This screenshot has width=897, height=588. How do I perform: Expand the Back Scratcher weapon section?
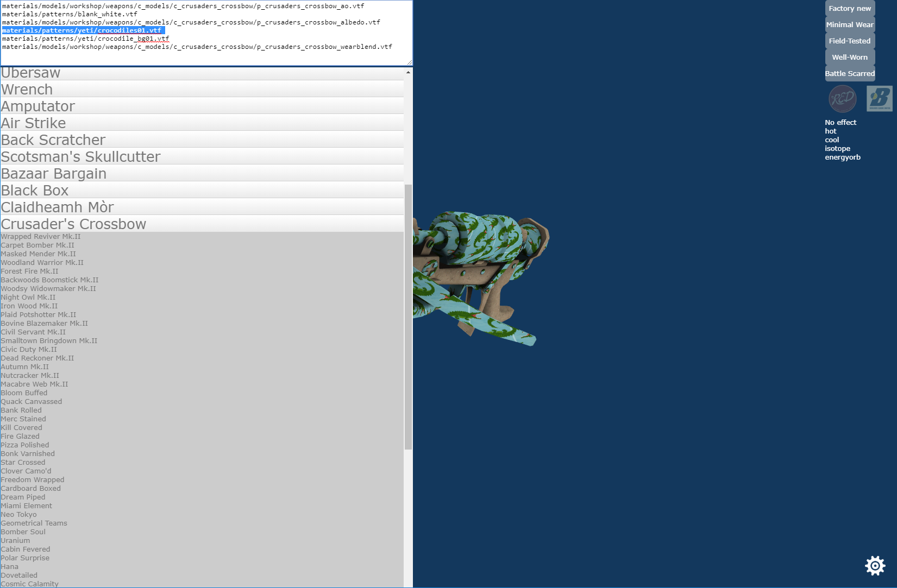[x=202, y=140]
